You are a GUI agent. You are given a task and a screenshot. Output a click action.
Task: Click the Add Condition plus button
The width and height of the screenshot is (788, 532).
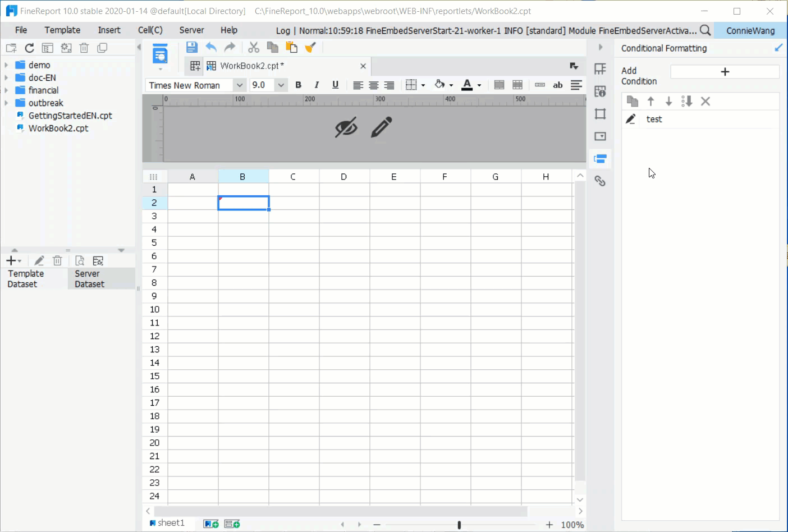[725, 71]
